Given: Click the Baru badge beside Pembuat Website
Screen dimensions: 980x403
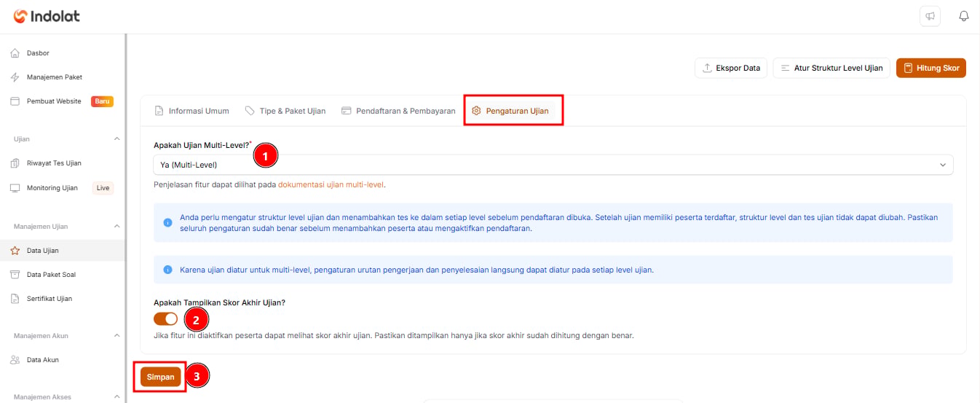Looking at the screenshot, I should tap(102, 101).
